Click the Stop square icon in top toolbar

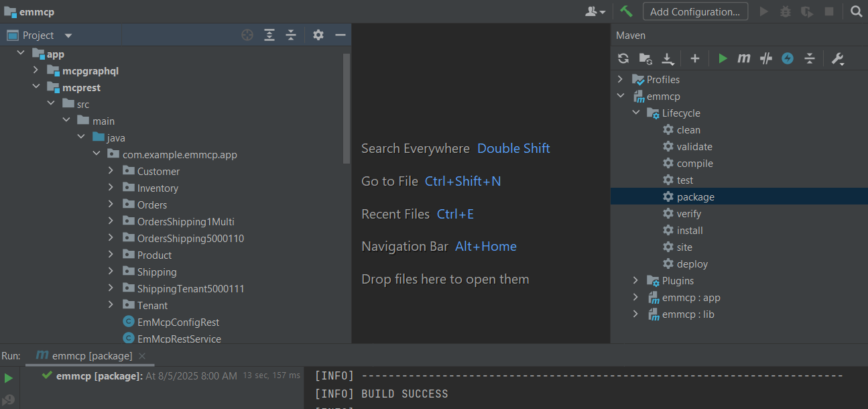pyautogui.click(x=829, y=11)
